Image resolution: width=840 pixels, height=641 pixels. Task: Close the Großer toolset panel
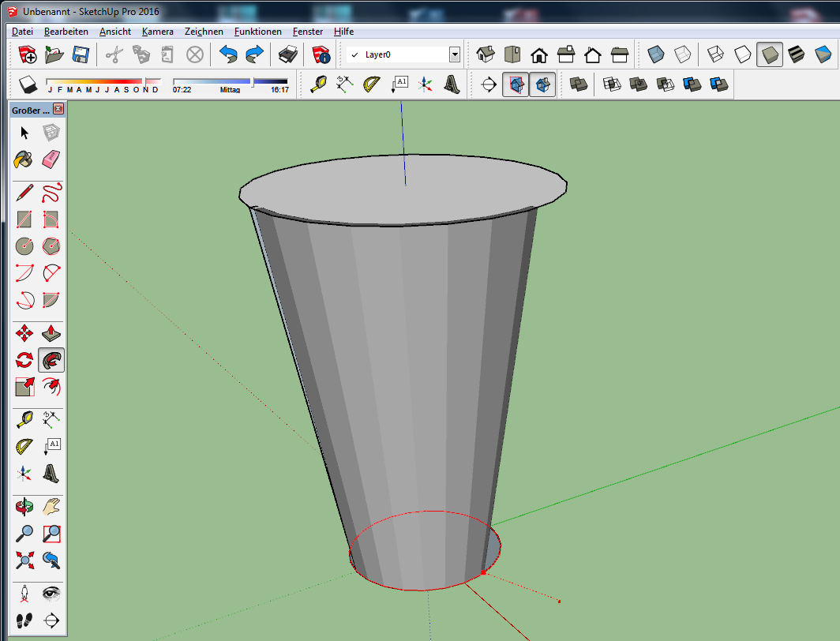tap(58, 110)
